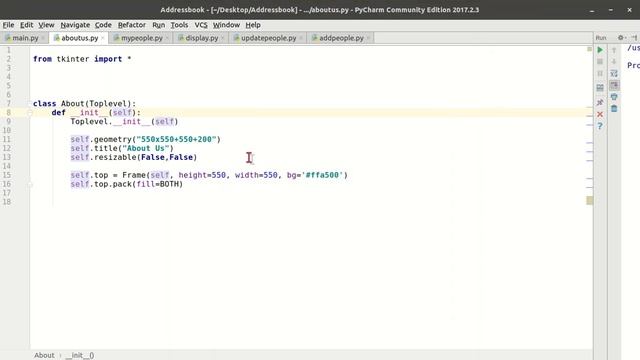The image size is (640, 360).
Task: Open the Edit menu
Action: pyautogui.click(x=27, y=25)
